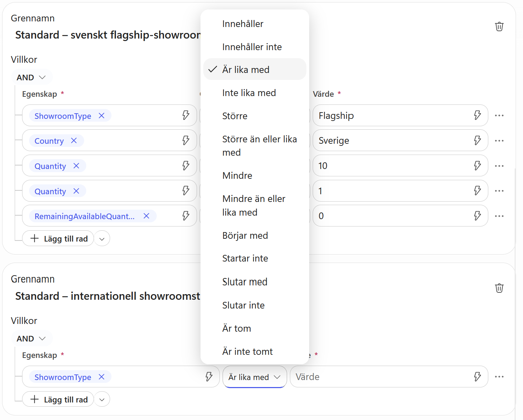Select 'Är inte tomt' operator option

click(x=255, y=352)
